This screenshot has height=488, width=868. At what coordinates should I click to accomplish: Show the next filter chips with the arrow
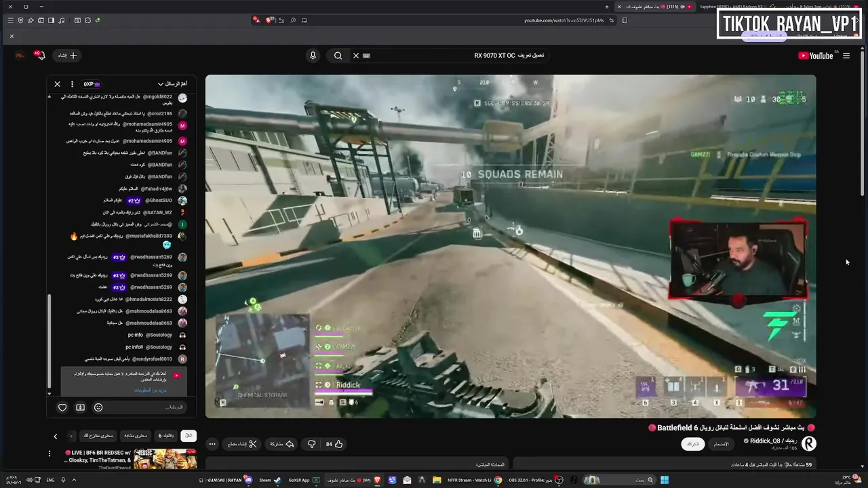coord(56,436)
